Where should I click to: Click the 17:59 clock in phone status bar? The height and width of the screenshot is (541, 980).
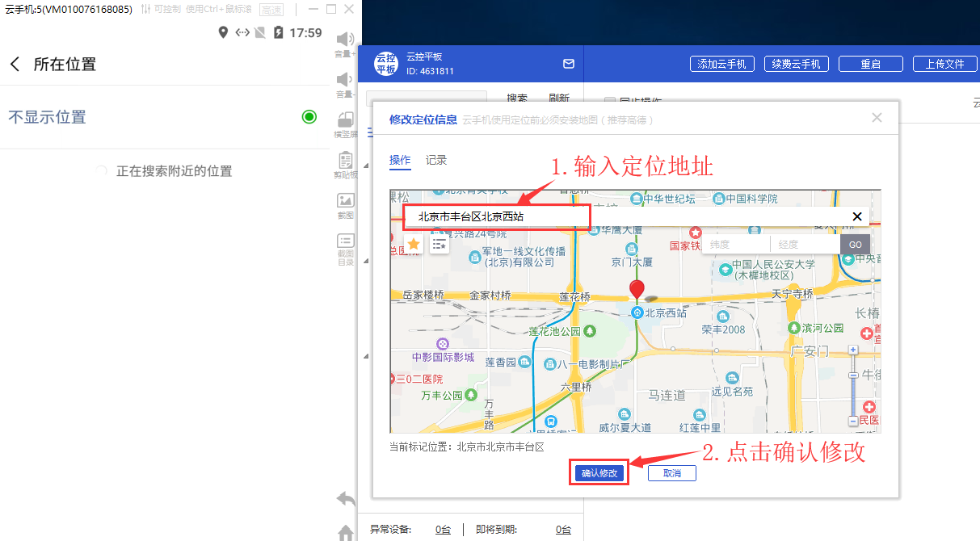(x=305, y=33)
